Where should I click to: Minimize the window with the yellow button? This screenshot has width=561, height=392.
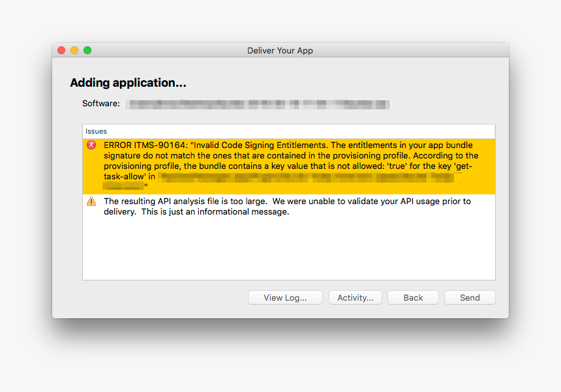coord(74,50)
